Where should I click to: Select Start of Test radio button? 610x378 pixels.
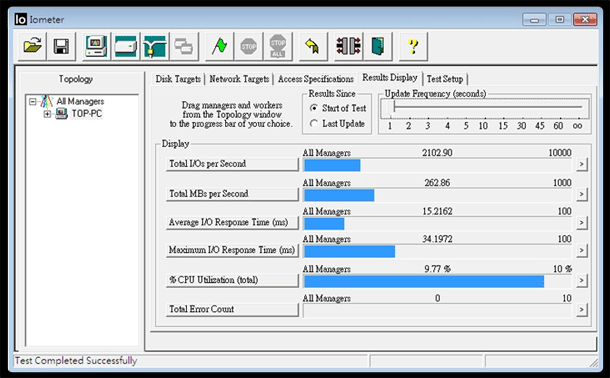click(x=314, y=108)
